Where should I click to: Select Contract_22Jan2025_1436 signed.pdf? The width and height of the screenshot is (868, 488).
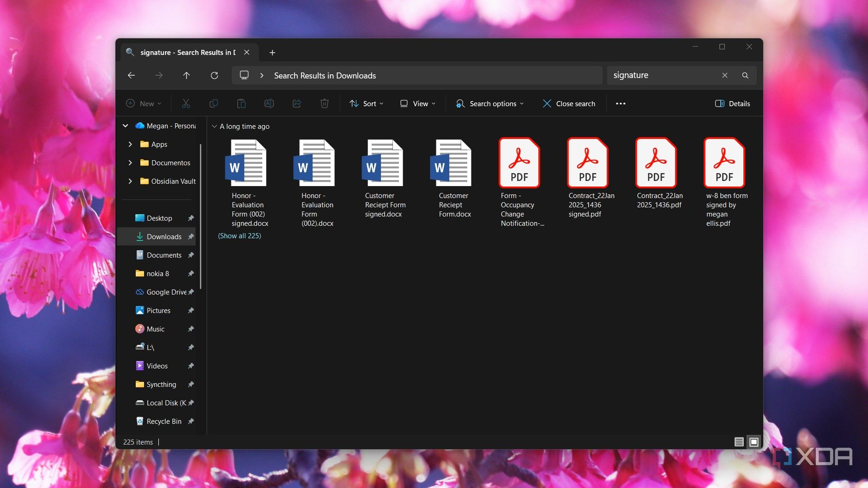click(589, 179)
